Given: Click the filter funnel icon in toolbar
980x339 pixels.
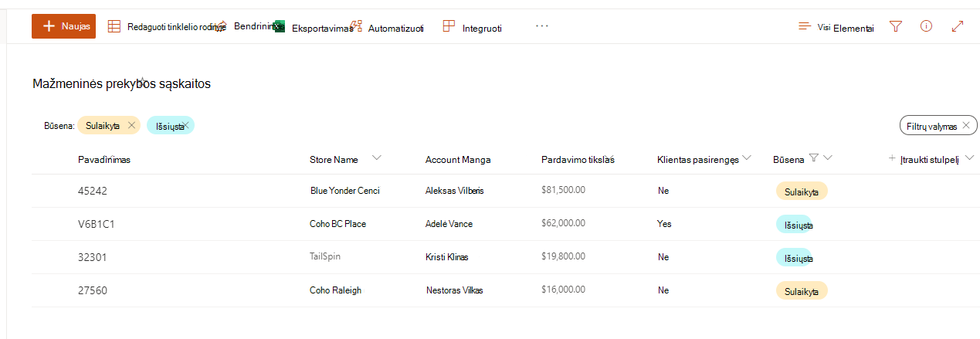Looking at the screenshot, I should (896, 26).
